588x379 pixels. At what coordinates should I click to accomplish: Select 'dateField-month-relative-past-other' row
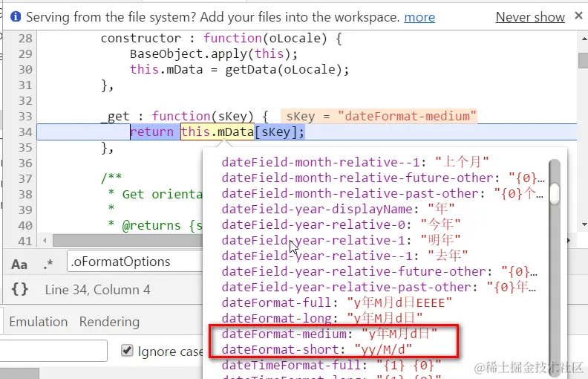pyautogui.click(x=382, y=194)
